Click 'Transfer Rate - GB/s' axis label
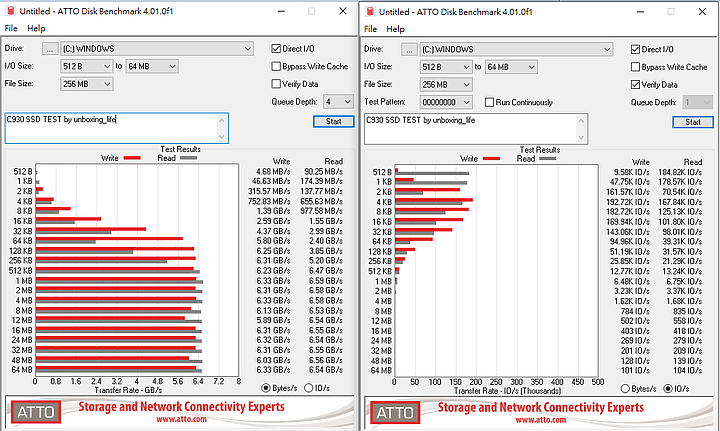 (x=128, y=390)
